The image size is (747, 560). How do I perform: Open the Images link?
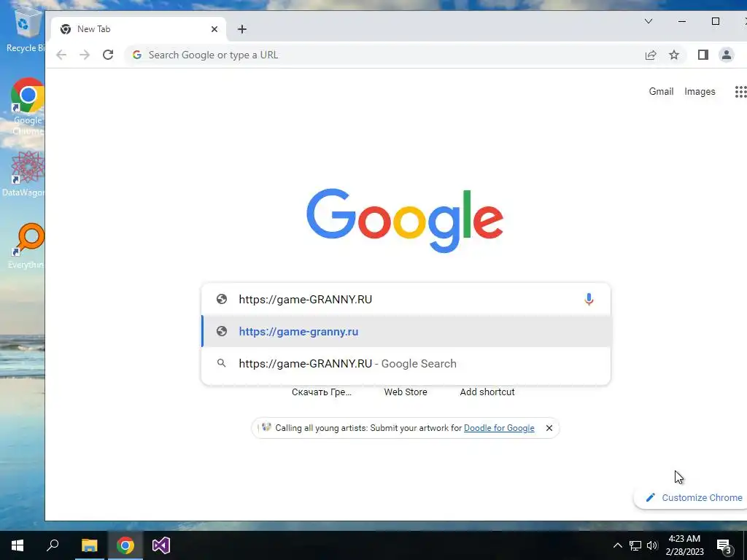(700, 91)
